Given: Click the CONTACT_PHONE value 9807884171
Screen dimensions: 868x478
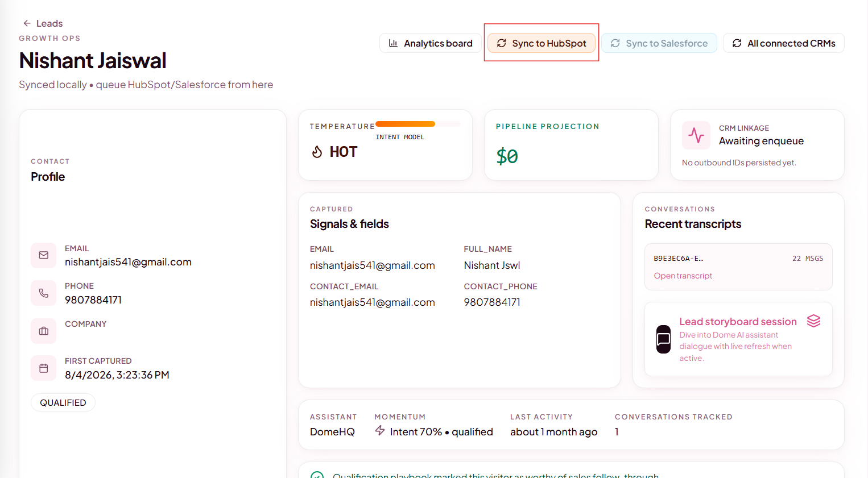Looking at the screenshot, I should coord(492,302).
